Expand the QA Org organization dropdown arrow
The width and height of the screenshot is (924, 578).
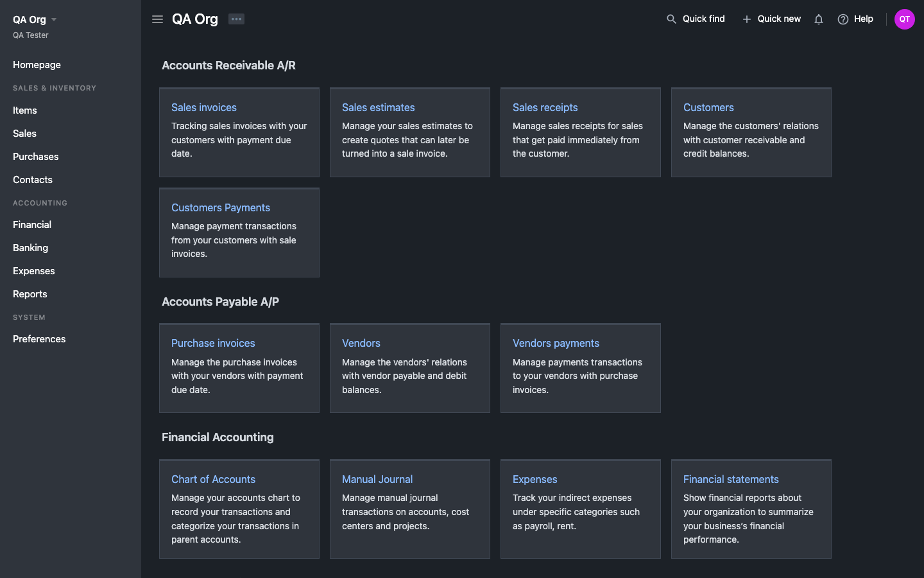click(x=54, y=20)
